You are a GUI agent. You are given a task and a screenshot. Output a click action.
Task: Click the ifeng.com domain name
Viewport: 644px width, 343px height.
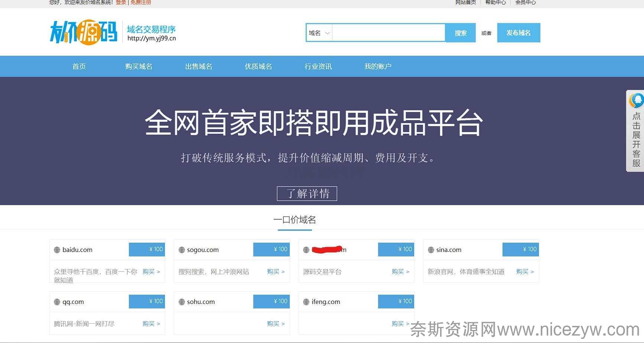pos(326,302)
